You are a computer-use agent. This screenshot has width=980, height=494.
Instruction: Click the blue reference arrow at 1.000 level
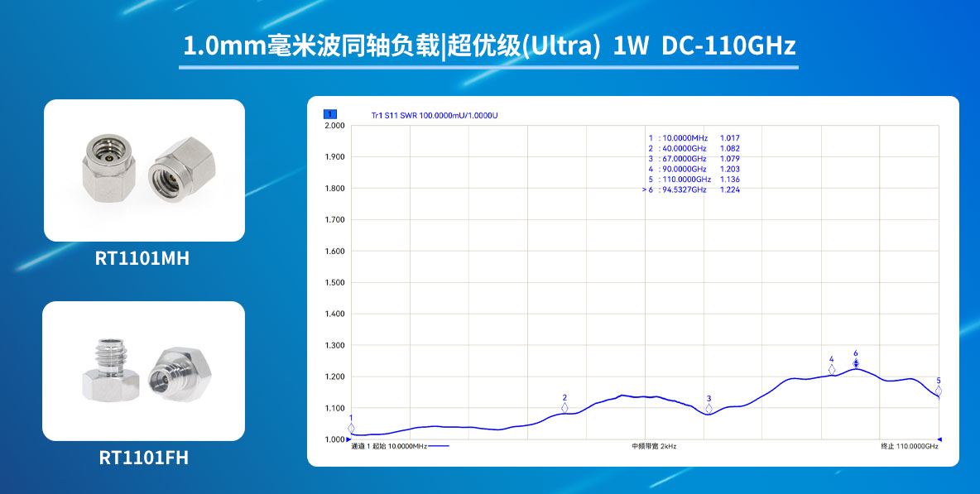click(939, 439)
